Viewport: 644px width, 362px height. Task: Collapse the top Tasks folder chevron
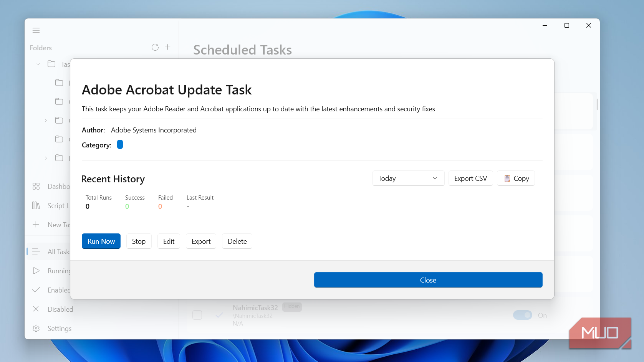[38, 64]
